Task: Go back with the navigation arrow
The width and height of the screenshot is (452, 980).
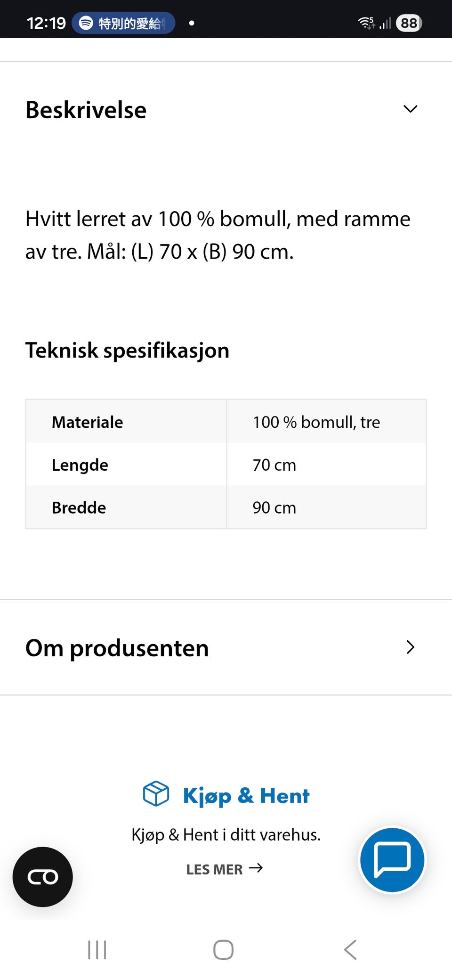Action: tap(351, 949)
